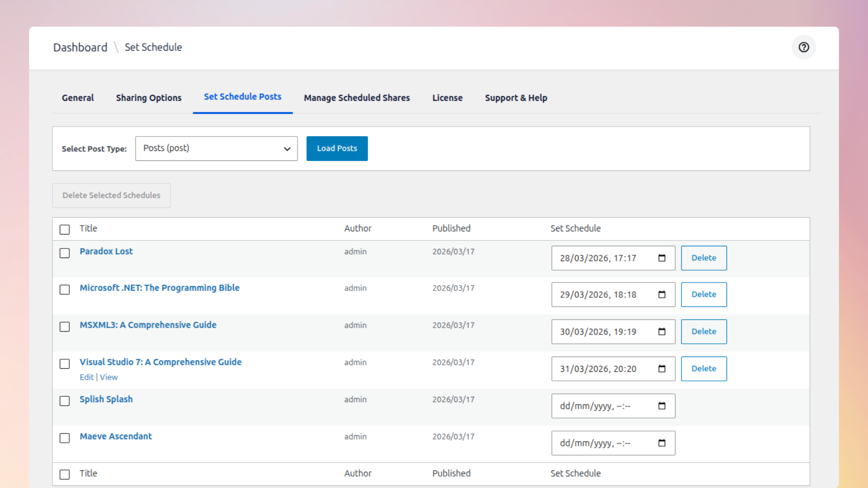Open calendar picker for Visual Studio 7 schedule
Viewport: 868px width, 488px height.
[662, 369]
